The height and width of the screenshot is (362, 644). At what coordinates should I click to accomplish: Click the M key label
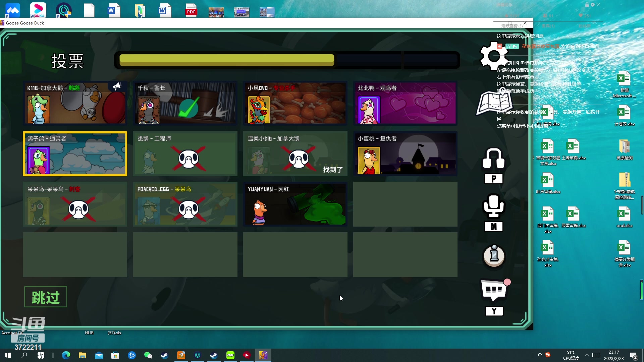tap(494, 227)
